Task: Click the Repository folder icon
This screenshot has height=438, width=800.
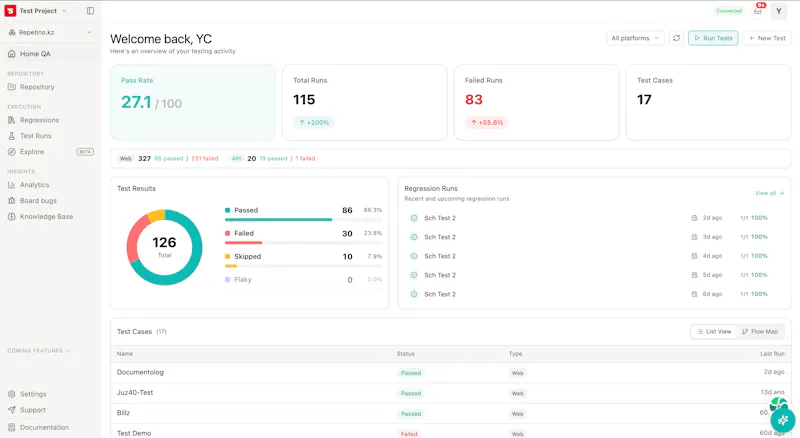Action: tap(12, 87)
